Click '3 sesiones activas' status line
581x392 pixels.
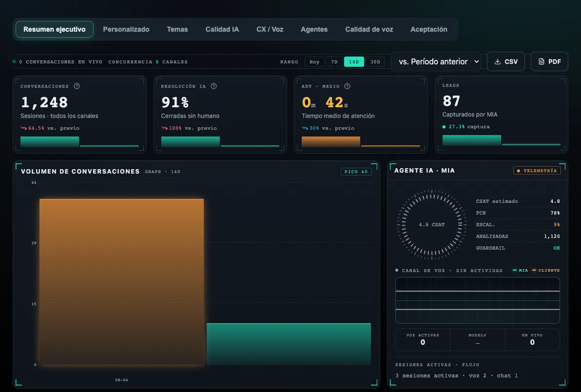pos(457,376)
